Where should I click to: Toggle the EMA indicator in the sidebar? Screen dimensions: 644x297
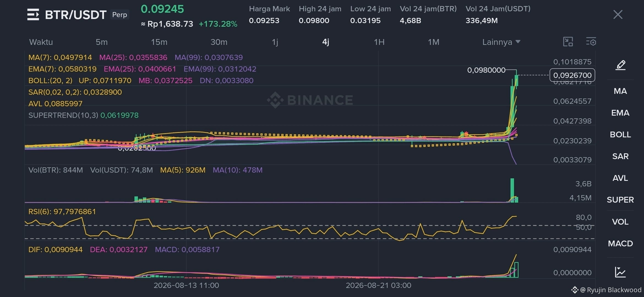tap(620, 113)
